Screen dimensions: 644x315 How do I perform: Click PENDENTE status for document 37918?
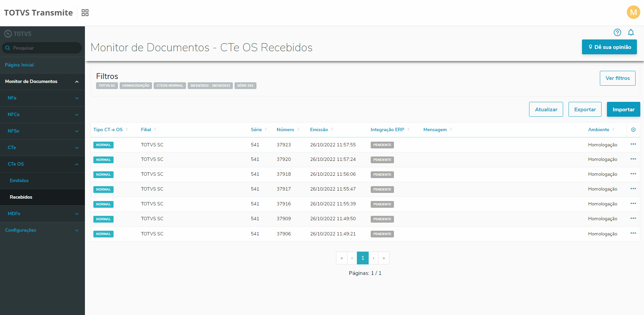coord(382,175)
